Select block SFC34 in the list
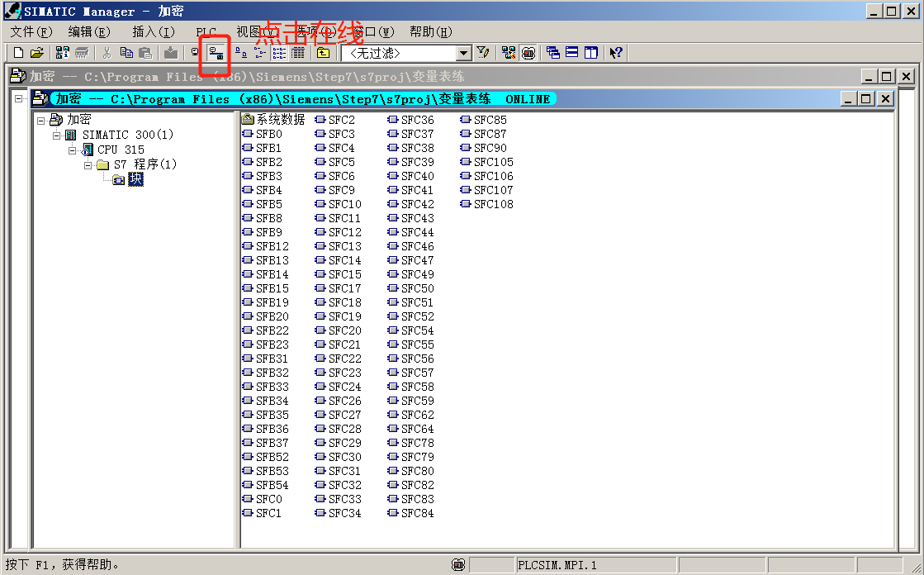Image resolution: width=924 pixels, height=575 pixels. coord(344,513)
